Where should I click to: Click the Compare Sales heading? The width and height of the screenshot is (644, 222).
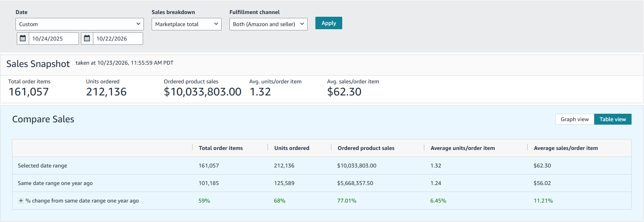pyautogui.click(x=43, y=119)
